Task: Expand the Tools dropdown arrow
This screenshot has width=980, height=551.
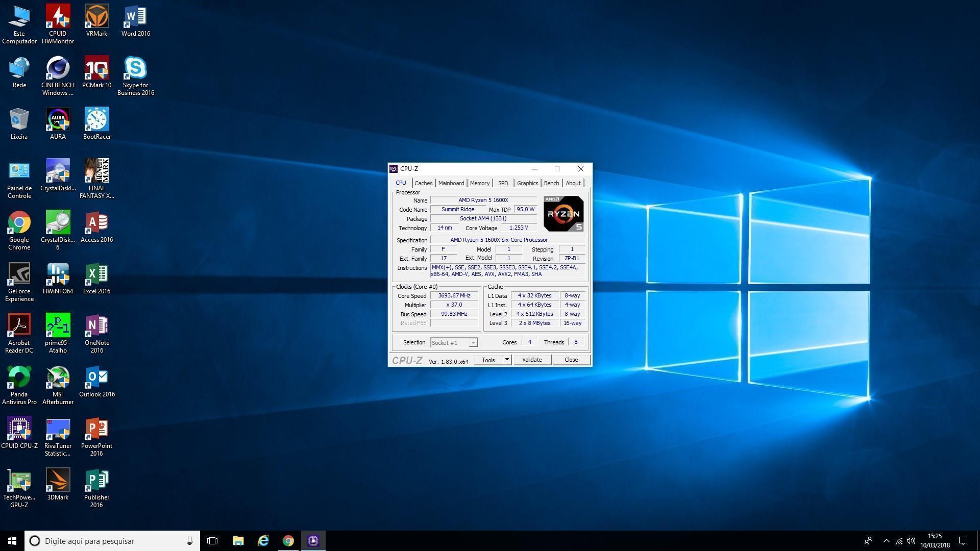Action: (507, 360)
